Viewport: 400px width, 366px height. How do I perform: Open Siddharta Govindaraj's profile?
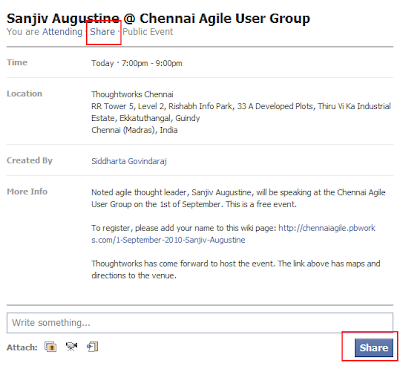click(x=129, y=161)
